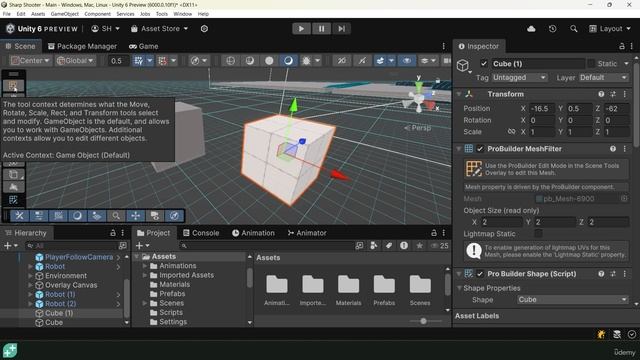640x360 pixels.
Task: Click the Play button to start the game
Action: tap(301, 29)
